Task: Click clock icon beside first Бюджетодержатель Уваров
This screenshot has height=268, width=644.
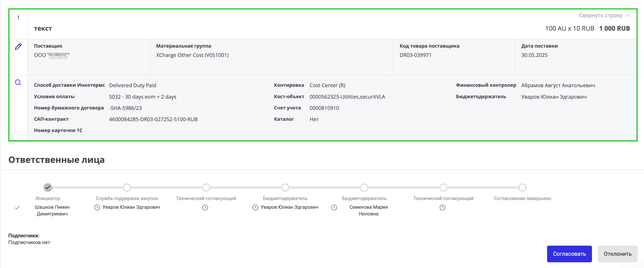Action: point(255,208)
